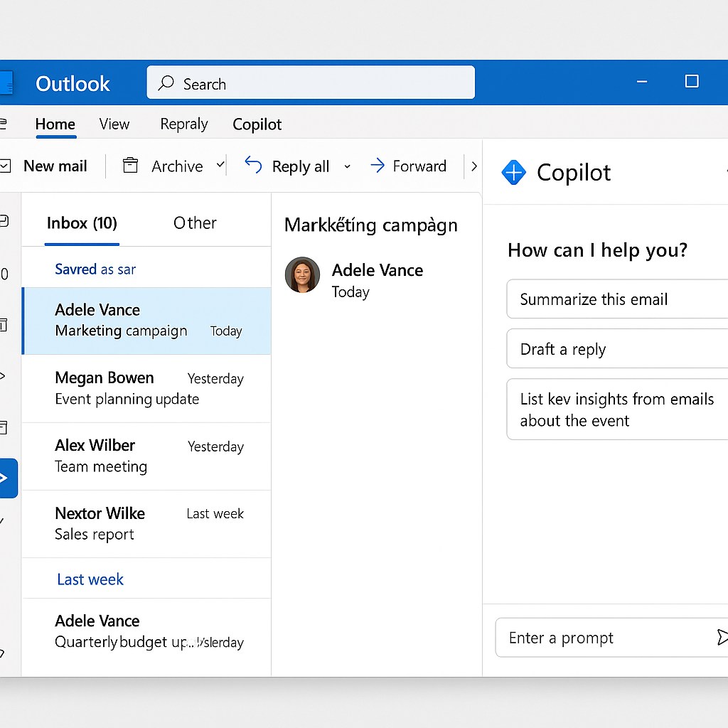Click the Reply all curved arrow icon
The height and width of the screenshot is (728, 728).
254,165
